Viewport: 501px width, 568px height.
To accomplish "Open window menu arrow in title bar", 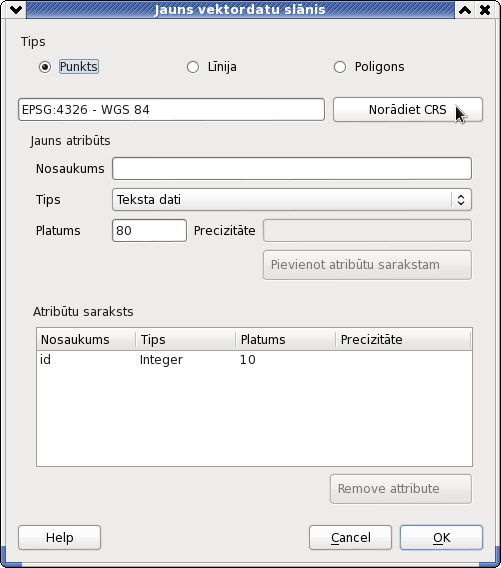I will pyautogui.click(x=16, y=10).
